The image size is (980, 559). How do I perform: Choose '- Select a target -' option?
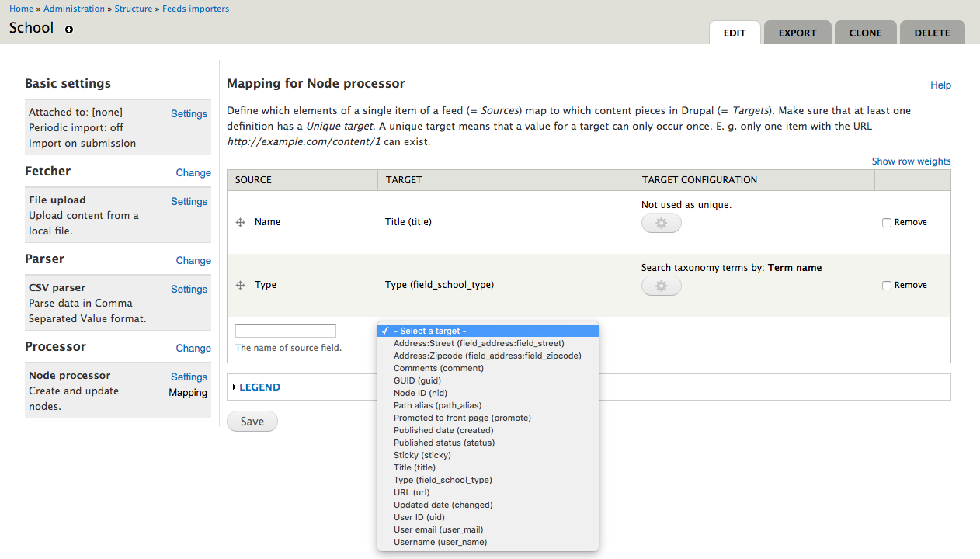pyautogui.click(x=488, y=331)
